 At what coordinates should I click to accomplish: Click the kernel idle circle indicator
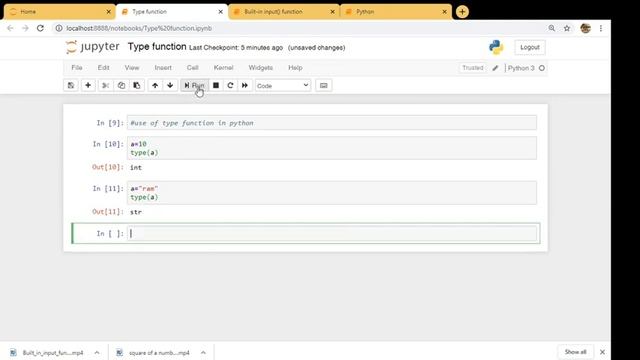coord(542,68)
